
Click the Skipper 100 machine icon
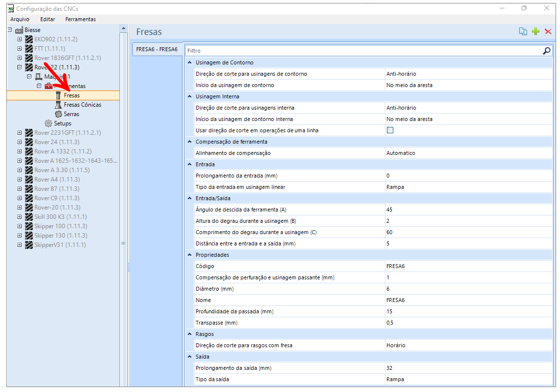point(29,226)
